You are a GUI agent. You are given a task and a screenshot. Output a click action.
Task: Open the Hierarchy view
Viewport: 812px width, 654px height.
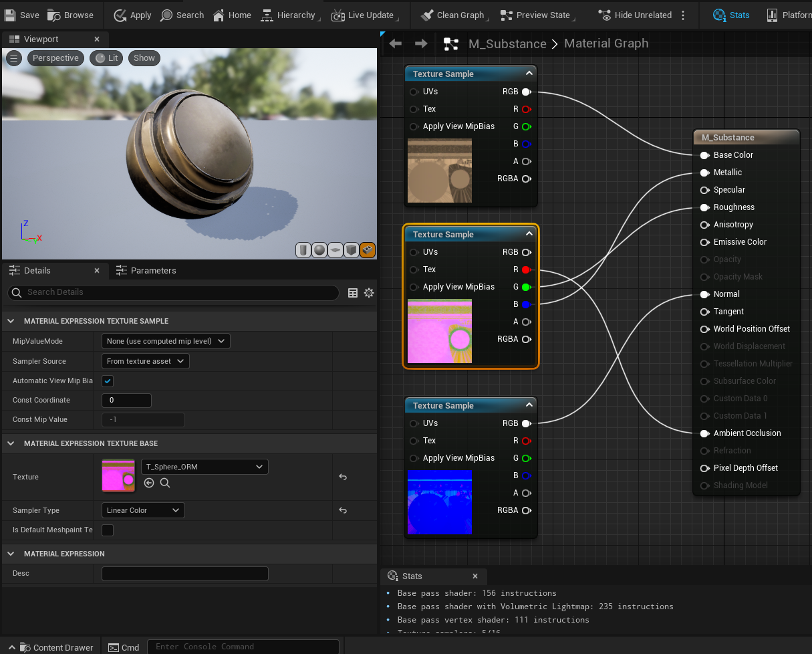click(x=290, y=14)
